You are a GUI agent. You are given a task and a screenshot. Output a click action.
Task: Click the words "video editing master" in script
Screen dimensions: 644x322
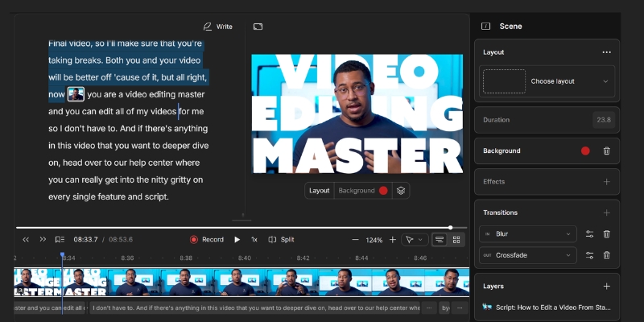[165, 94]
